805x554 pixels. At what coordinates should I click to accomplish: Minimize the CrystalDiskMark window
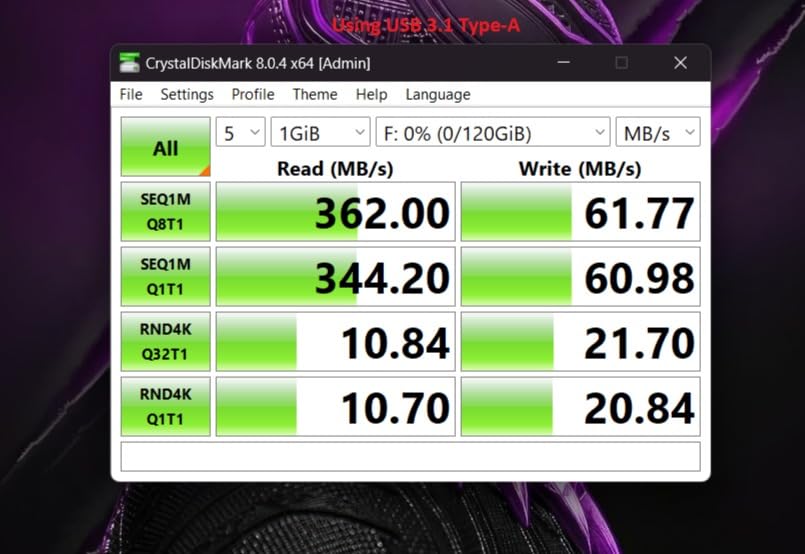564,63
